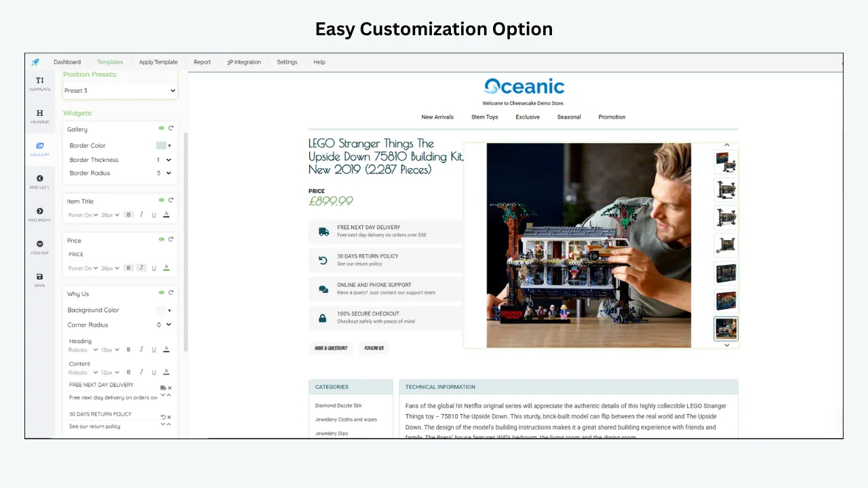Open the Border Radius dropdown
Viewport: 868px width, 488px height.
(164, 173)
